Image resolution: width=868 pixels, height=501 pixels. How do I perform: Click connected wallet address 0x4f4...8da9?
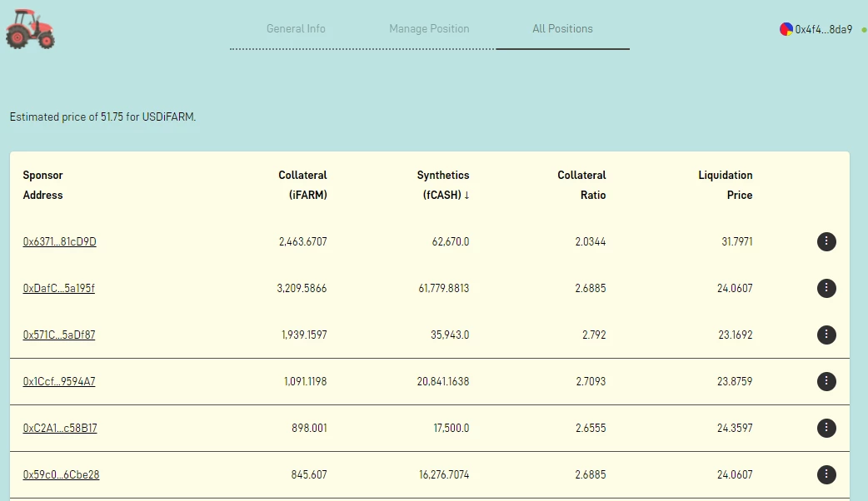click(x=823, y=29)
